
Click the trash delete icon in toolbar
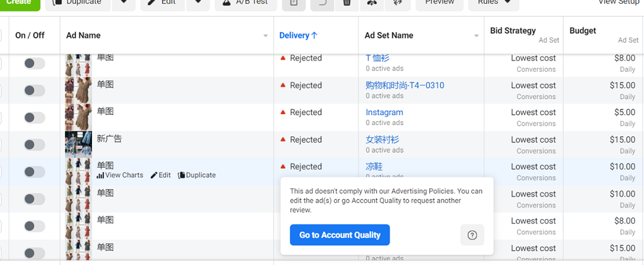(347, 3)
